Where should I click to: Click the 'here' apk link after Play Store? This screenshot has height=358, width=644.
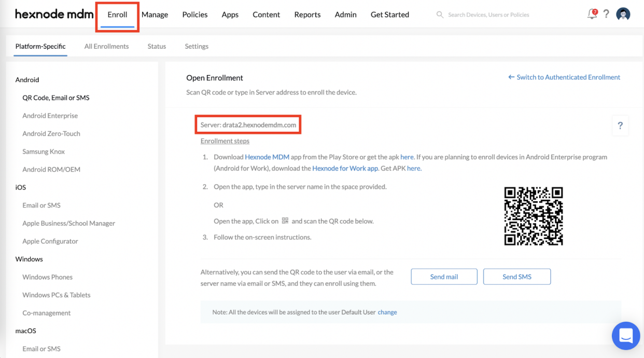(x=407, y=157)
